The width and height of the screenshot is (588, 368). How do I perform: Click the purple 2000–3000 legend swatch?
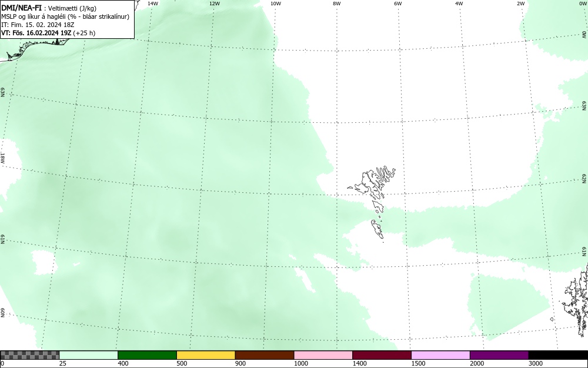(499, 355)
